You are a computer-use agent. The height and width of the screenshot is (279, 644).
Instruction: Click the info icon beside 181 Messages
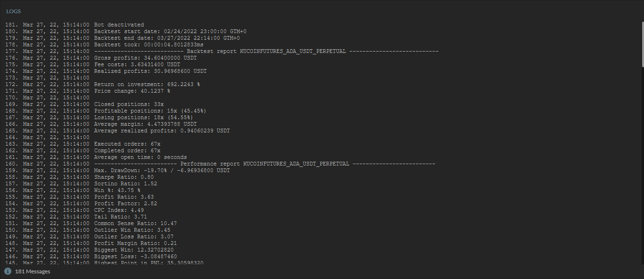click(x=8, y=271)
